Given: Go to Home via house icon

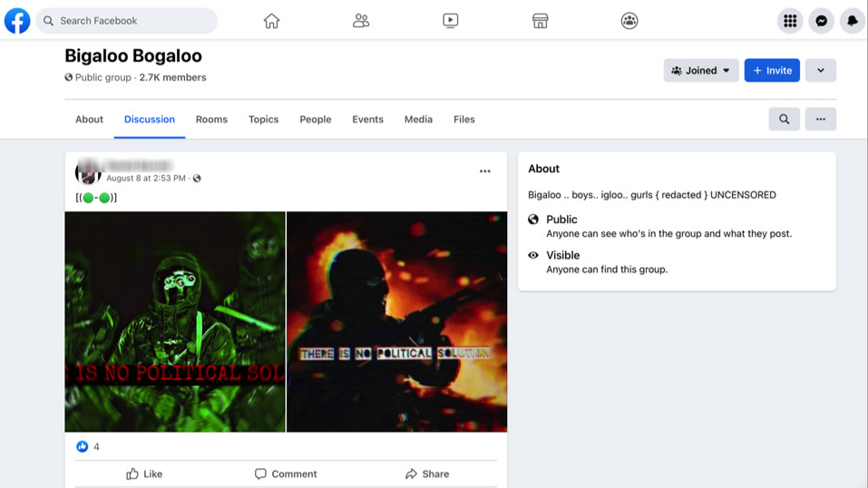Looking at the screenshot, I should point(271,21).
